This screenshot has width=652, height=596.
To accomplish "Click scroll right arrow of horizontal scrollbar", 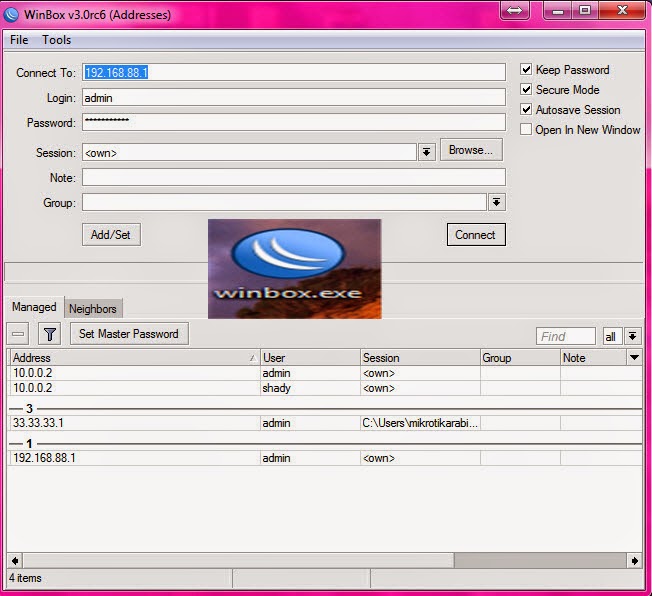I will click(635, 561).
